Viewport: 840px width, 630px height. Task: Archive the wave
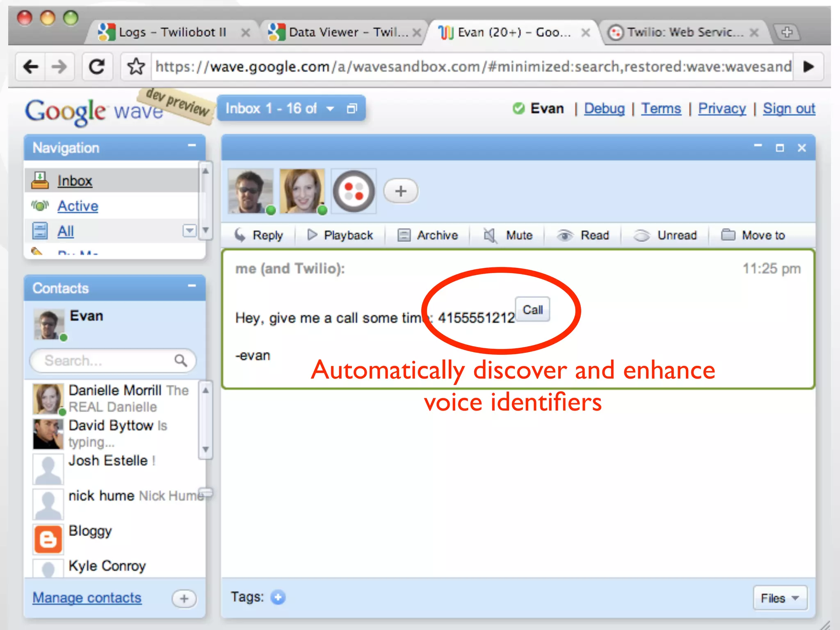click(427, 235)
